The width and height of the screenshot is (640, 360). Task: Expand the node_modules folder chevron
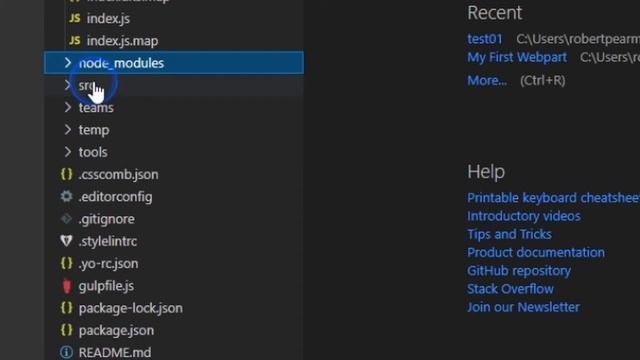pos(68,63)
